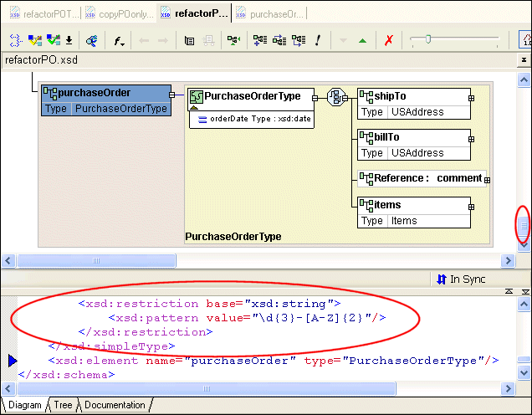Click the blue arrow marker in source gutter

click(13, 361)
